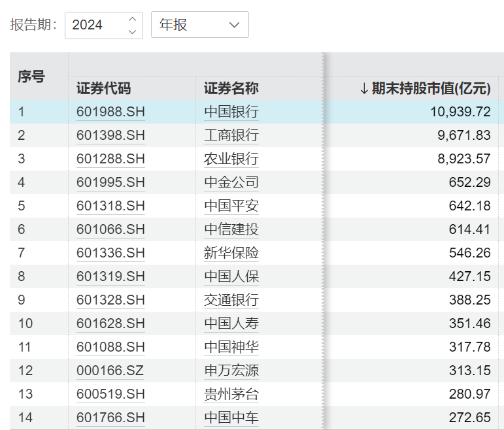Open the 年报 report type dropdown

tap(199, 25)
